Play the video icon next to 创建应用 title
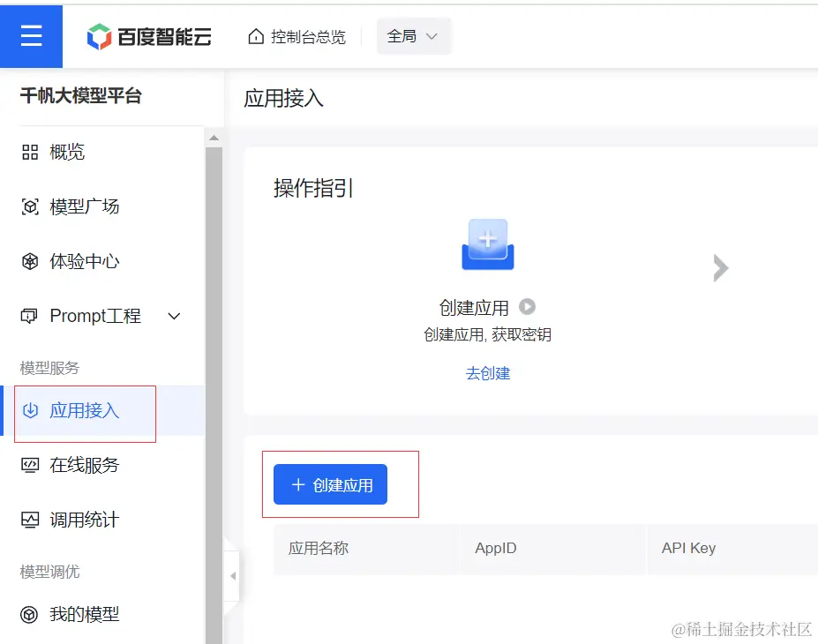The width and height of the screenshot is (818, 644). [x=527, y=307]
